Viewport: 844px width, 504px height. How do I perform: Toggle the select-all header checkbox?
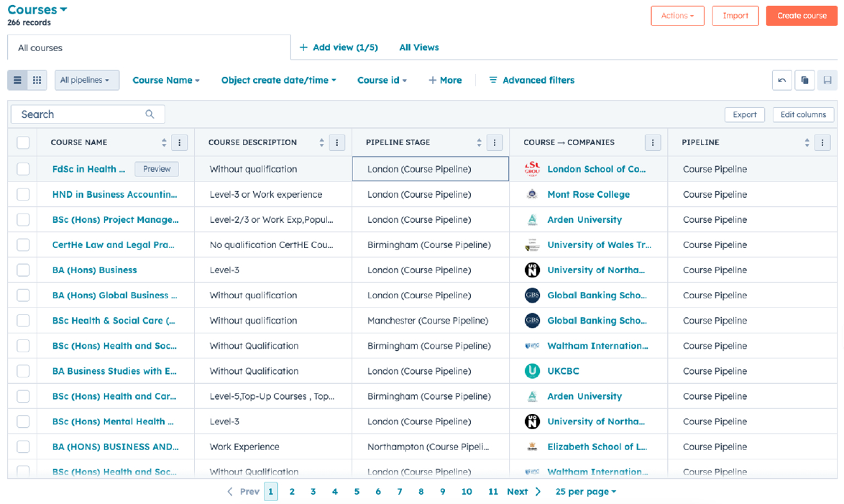coord(23,142)
